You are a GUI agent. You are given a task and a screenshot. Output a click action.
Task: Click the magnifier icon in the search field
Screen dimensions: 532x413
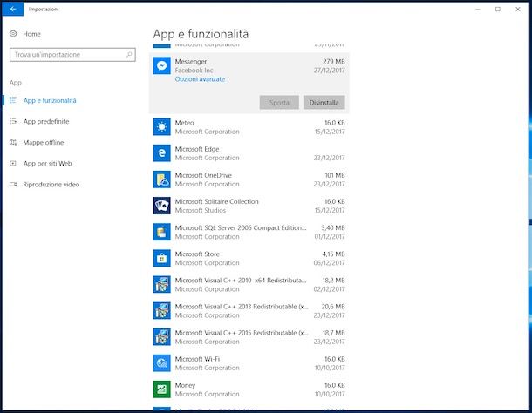129,54
